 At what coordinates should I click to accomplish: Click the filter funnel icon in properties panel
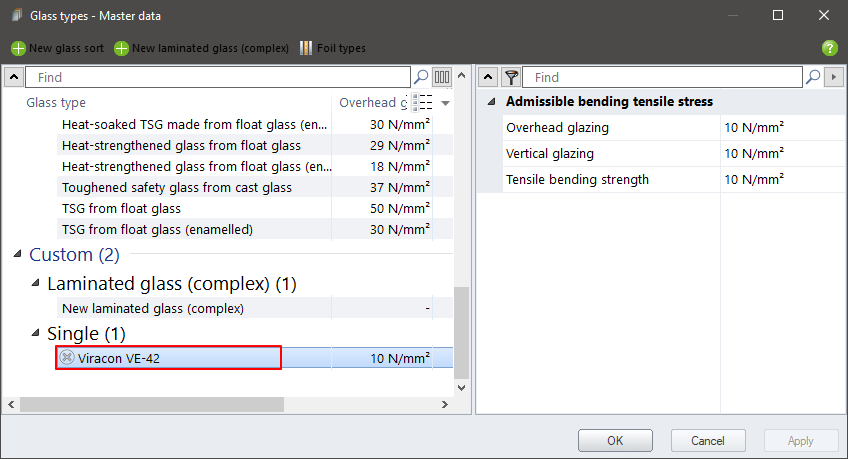click(511, 77)
